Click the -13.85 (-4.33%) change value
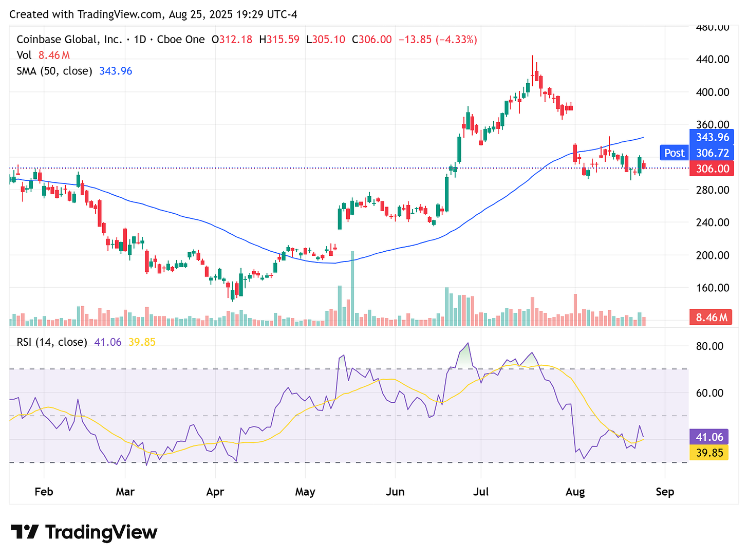Viewport: 748px width, 560px height. point(437,39)
